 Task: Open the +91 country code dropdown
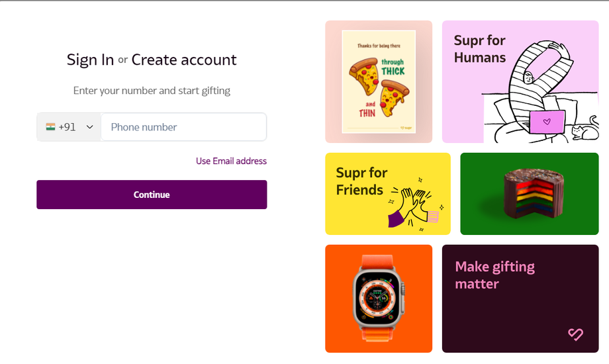69,127
